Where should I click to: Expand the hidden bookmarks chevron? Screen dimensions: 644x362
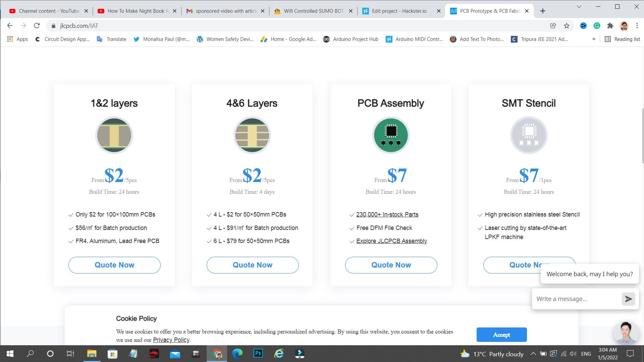[594, 39]
